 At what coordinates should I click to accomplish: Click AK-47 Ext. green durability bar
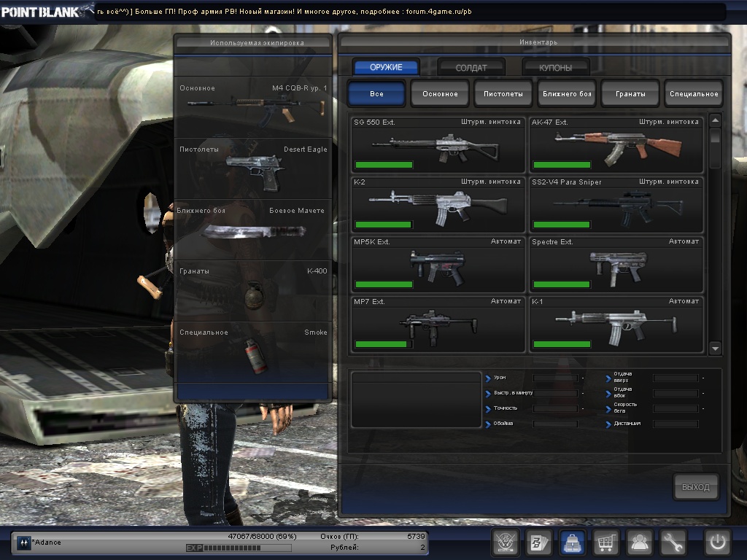pos(562,165)
